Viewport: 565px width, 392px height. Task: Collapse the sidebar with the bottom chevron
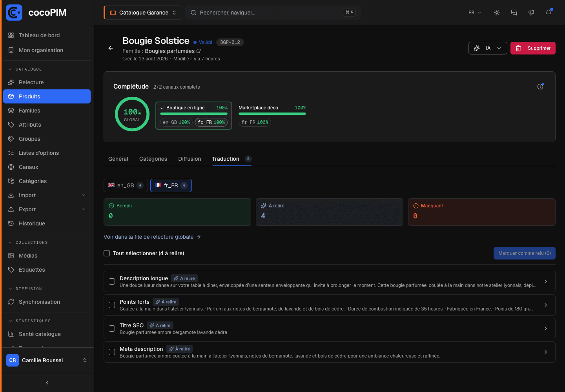click(47, 383)
